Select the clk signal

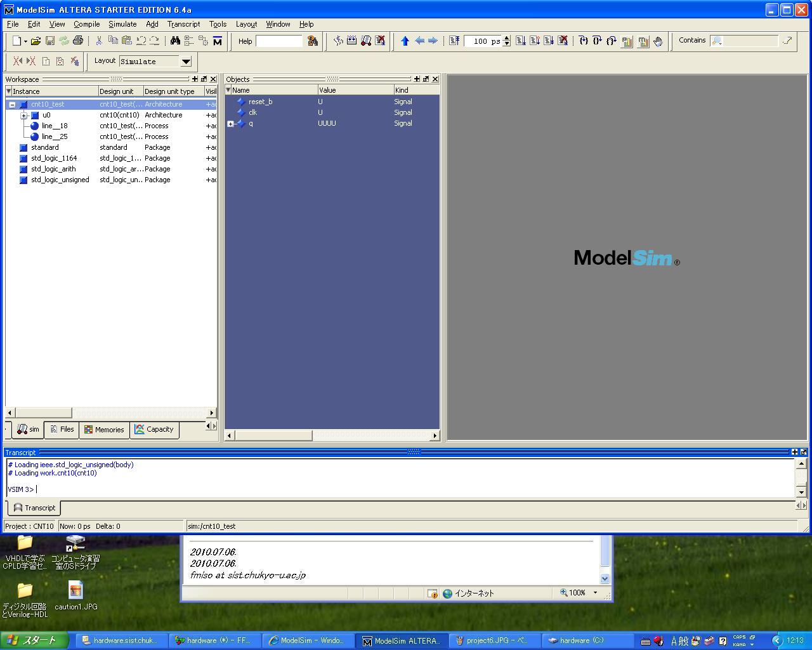pos(252,113)
